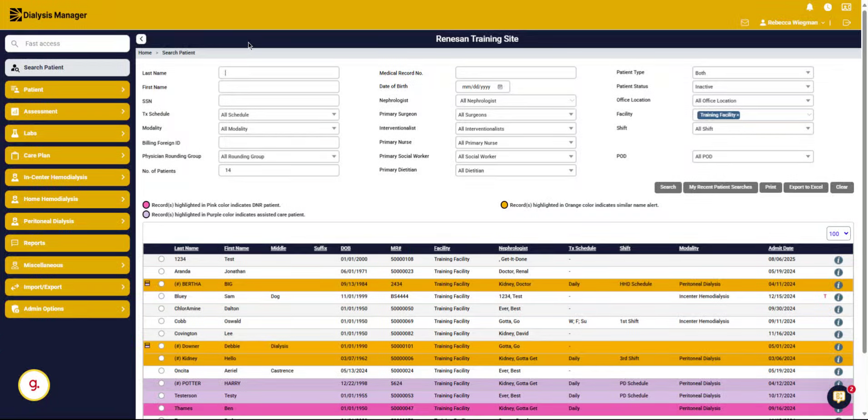The image size is (868, 420).
Task: Open the rows-per-page 100 dropdown
Action: click(x=838, y=234)
